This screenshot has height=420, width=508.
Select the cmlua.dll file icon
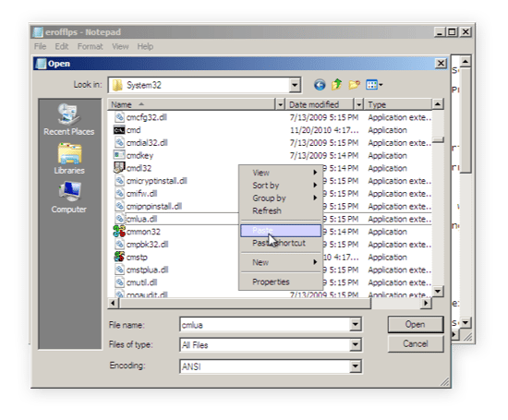click(x=119, y=219)
